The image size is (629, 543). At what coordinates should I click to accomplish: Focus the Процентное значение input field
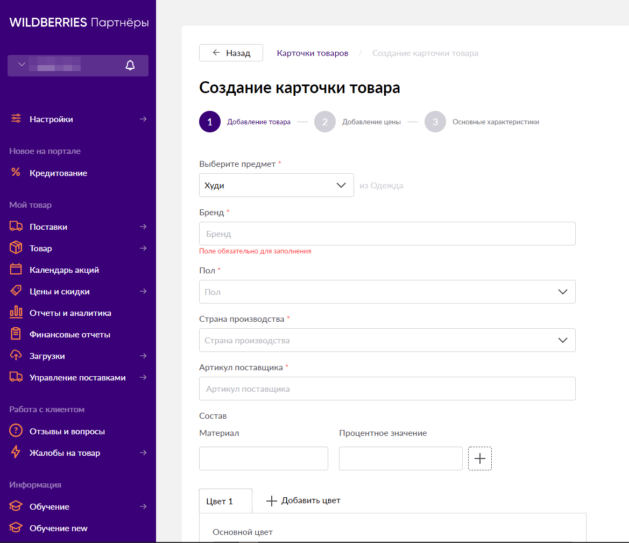click(x=401, y=458)
